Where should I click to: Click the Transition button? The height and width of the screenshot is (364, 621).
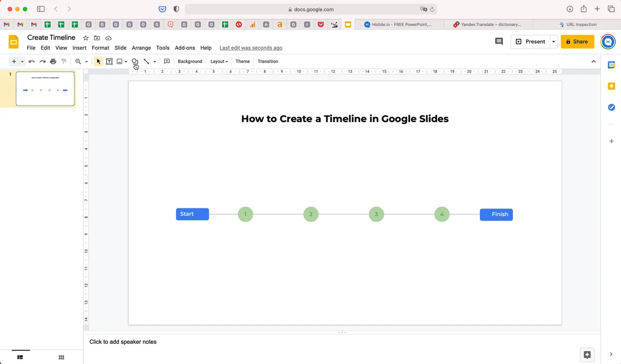[268, 62]
